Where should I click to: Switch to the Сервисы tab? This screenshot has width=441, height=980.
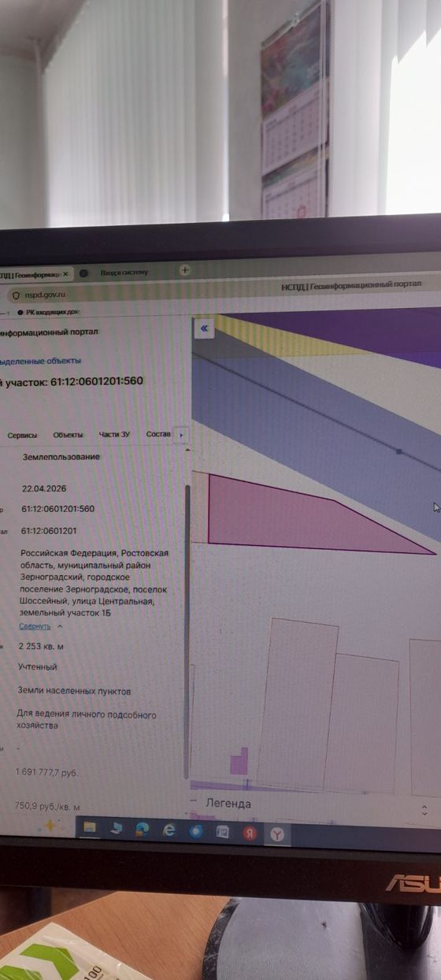coord(22,435)
